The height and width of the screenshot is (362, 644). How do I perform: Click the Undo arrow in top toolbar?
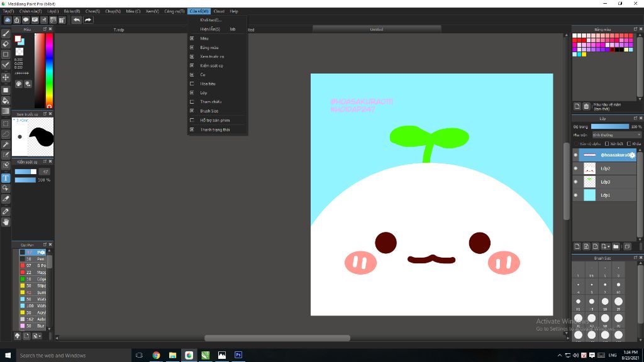(76, 19)
